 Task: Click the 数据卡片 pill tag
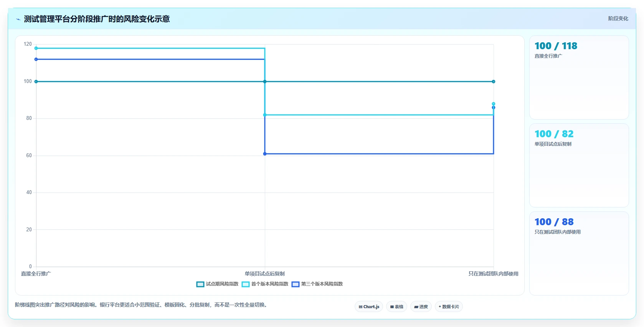coord(449,307)
